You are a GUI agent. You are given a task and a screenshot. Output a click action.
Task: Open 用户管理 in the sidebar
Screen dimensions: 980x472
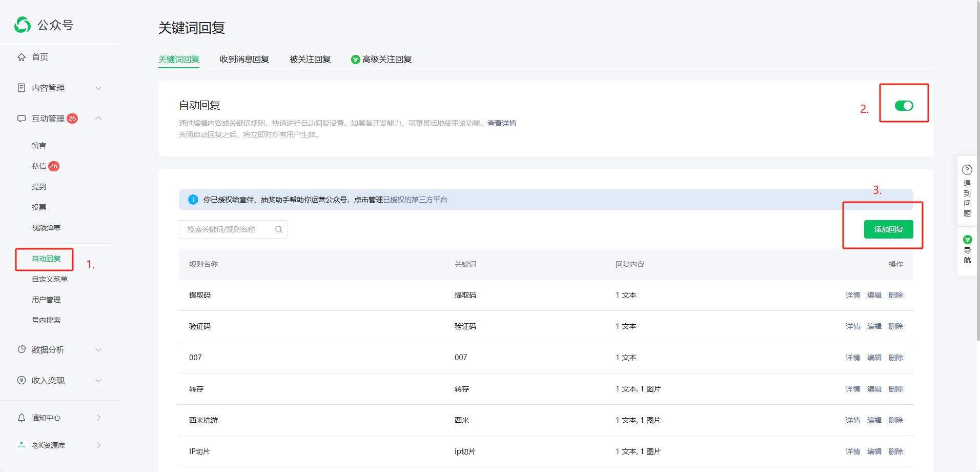pos(46,300)
